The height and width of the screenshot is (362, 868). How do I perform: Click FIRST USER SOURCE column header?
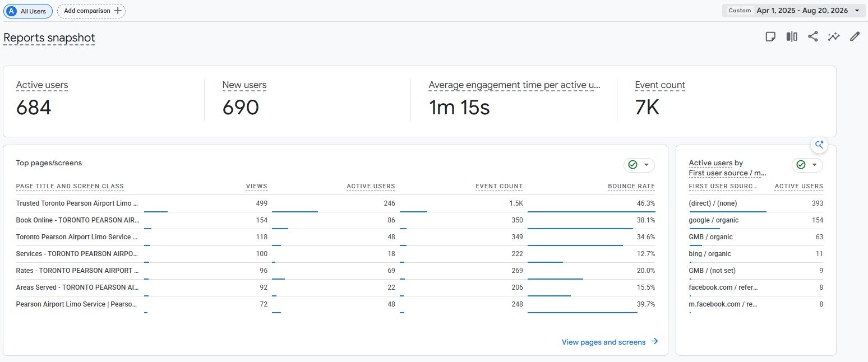click(723, 187)
